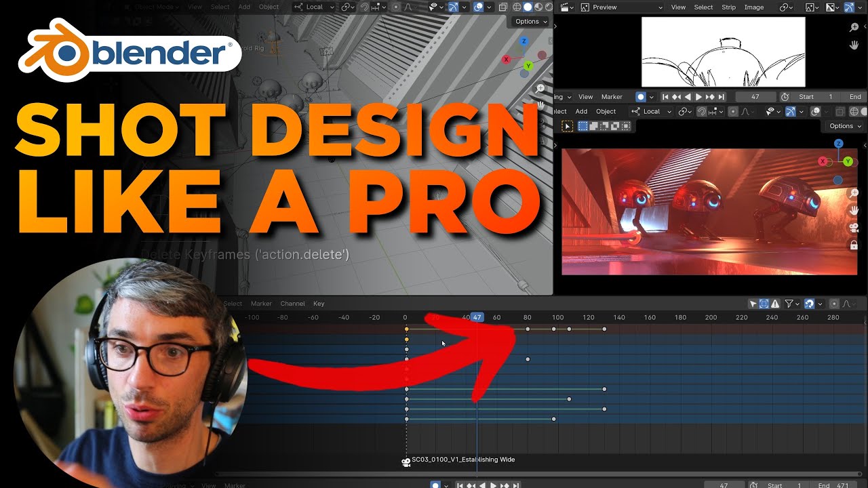Click the blue frame 47 playhead indicator
Image resolution: width=868 pixels, height=488 pixels.
(477, 317)
